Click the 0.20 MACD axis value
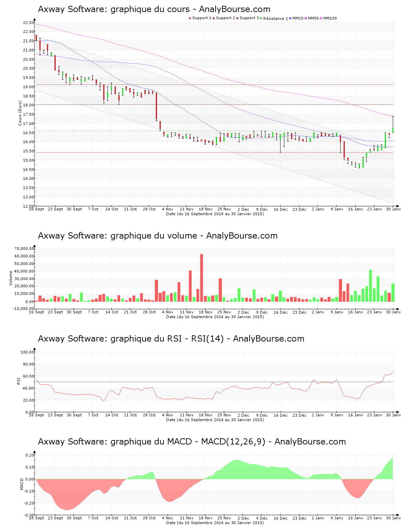412x532 pixels. tap(30, 455)
